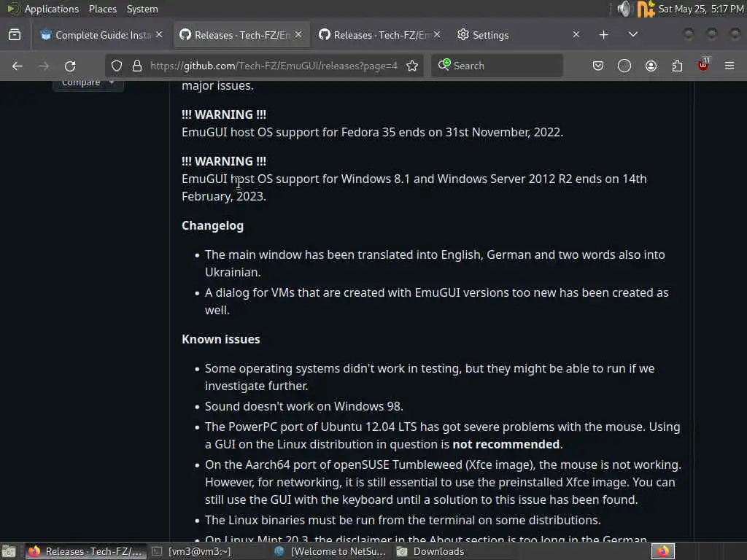
Task: Click the first WARNING heading about Fedora
Action: tap(224, 114)
